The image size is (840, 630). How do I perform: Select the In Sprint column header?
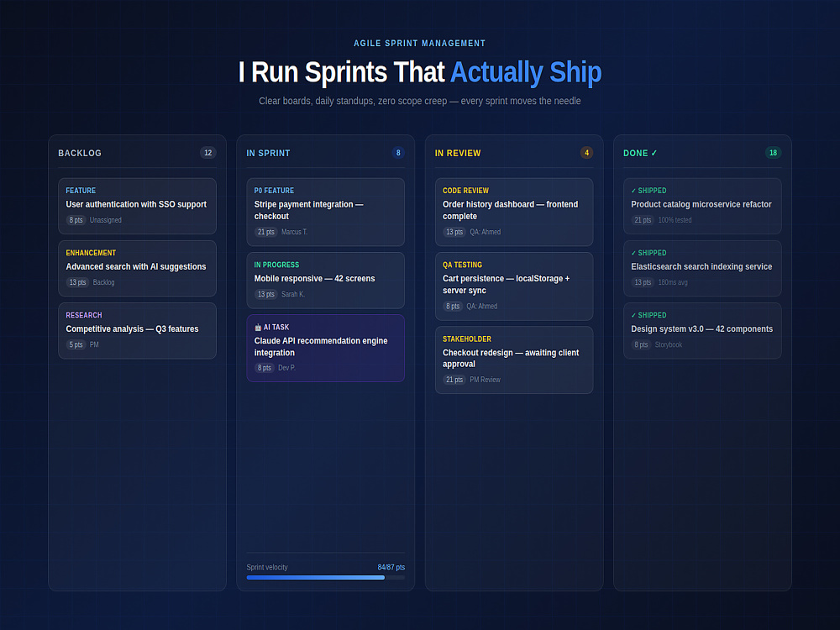(x=269, y=153)
